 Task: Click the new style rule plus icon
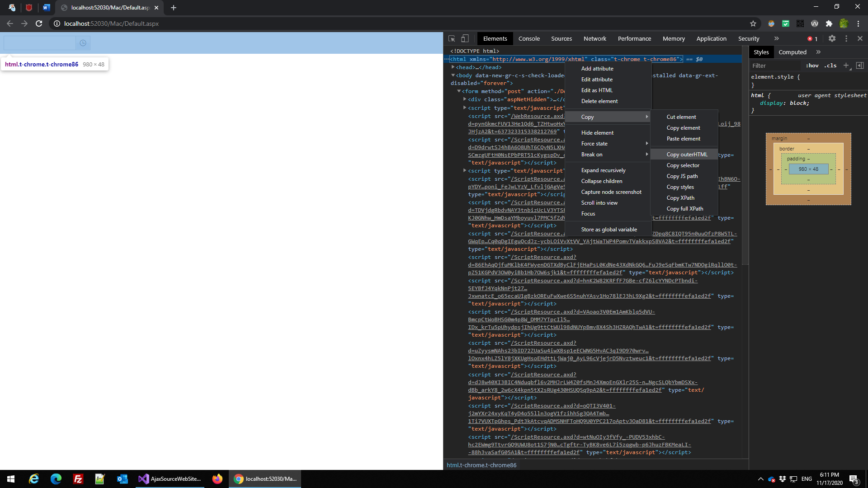tap(846, 66)
